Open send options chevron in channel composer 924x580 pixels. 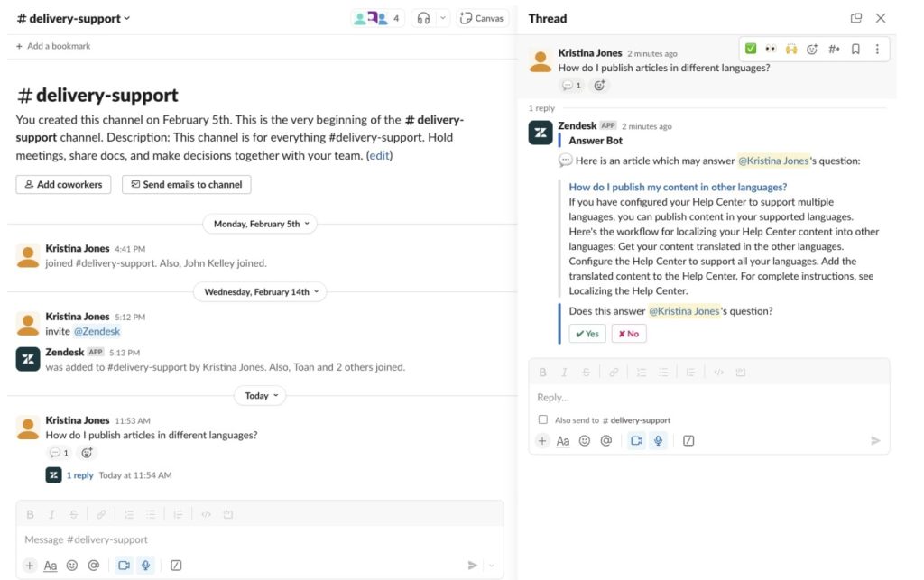point(492,566)
